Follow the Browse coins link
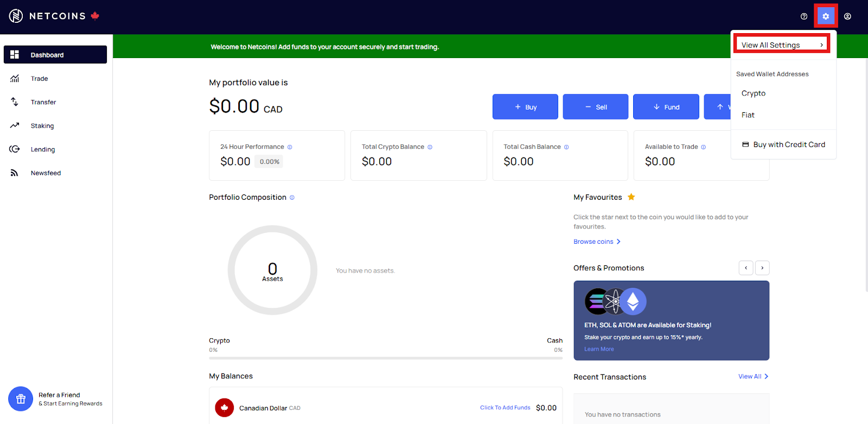The width and height of the screenshot is (868, 424). (x=597, y=242)
